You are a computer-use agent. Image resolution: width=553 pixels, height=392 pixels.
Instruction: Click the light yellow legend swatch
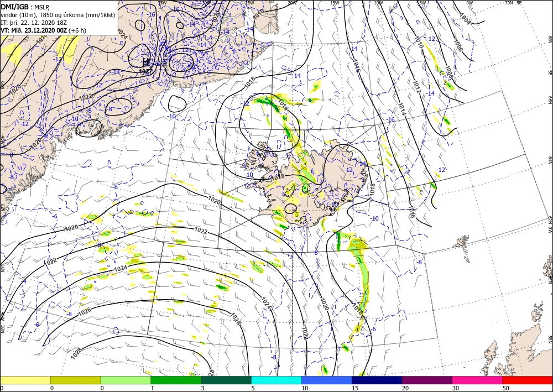point(25,380)
